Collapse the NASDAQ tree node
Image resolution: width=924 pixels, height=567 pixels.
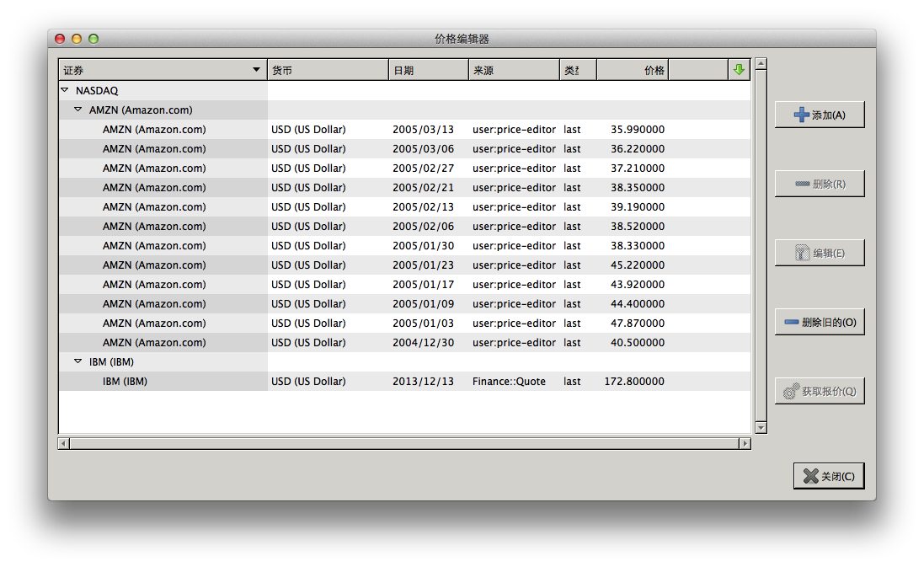(x=65, y=90)
